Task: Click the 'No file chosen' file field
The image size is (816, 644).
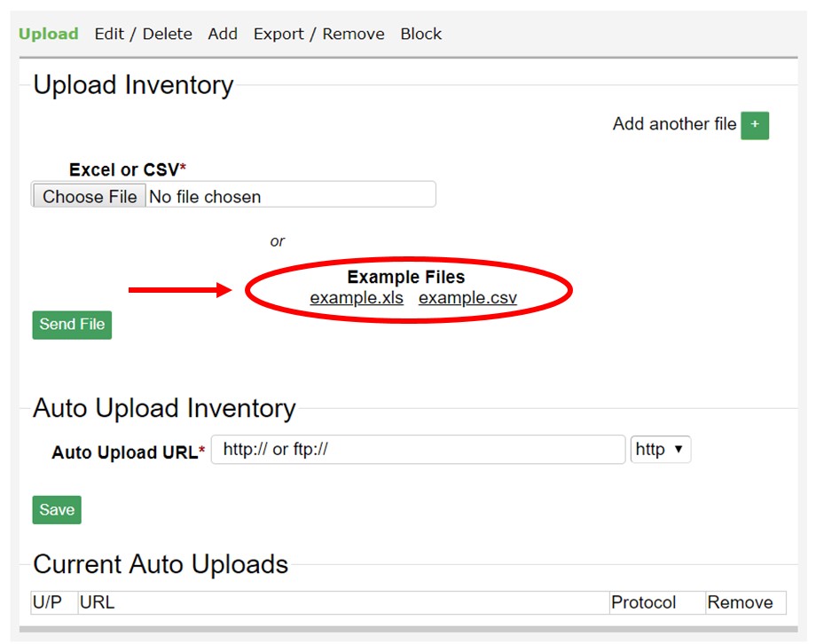Action: tap(288, 196)
